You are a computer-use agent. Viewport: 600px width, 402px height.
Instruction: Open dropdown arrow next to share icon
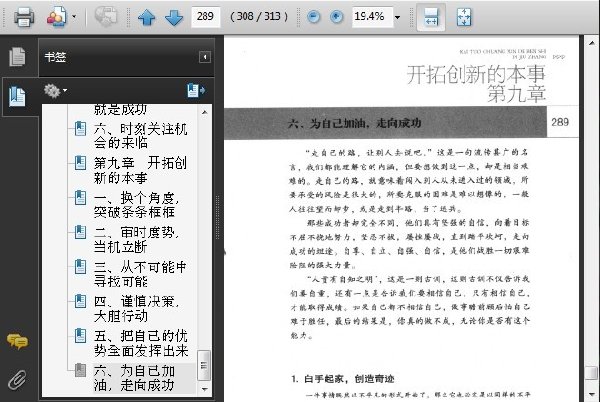pyautogui.click(x=74, y=17)
